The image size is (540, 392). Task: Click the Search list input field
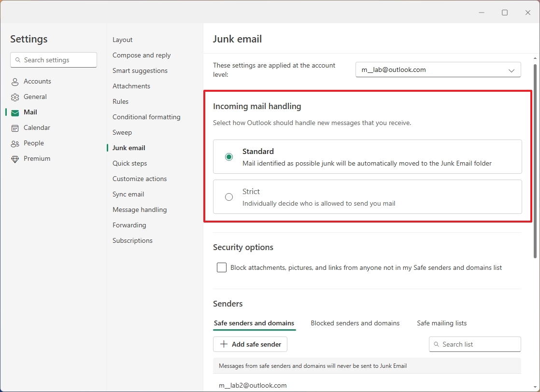pos(475,344)
